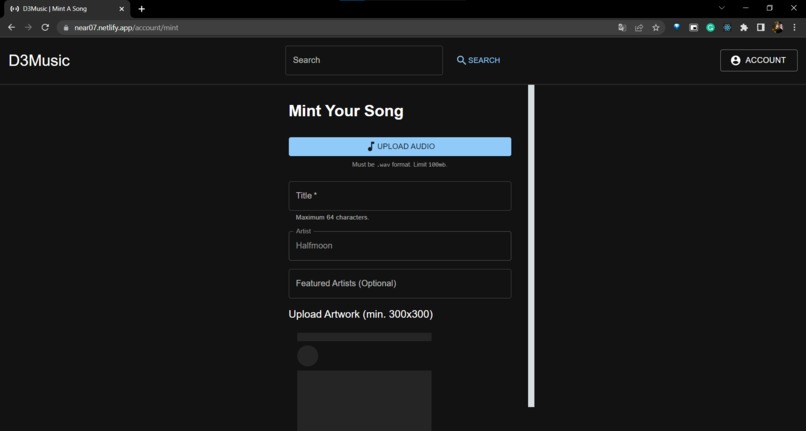
Task: Open the Chrome profile avatar
Action: tap(778, 28)
